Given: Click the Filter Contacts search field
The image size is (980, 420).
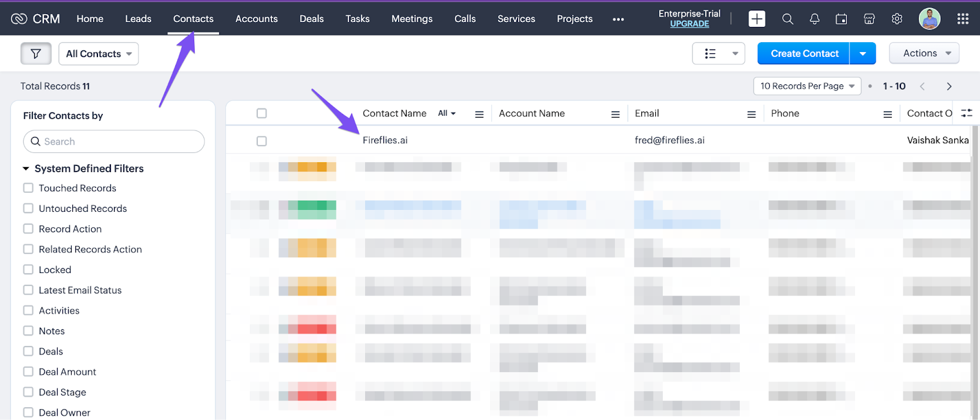Looking at the screenshot, I should [x=114, y=141].
